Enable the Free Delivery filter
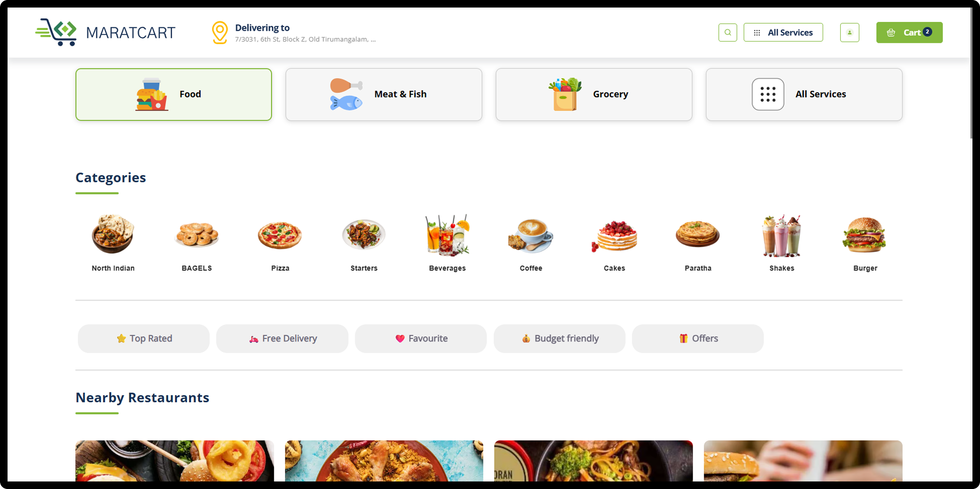980x489 pixels. 282,338
